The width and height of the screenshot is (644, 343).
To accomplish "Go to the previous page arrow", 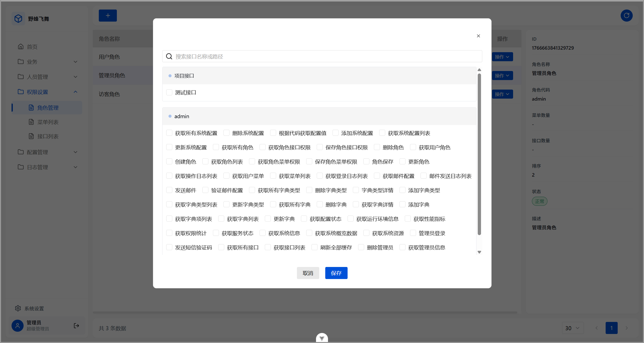I will pos(597,328).
